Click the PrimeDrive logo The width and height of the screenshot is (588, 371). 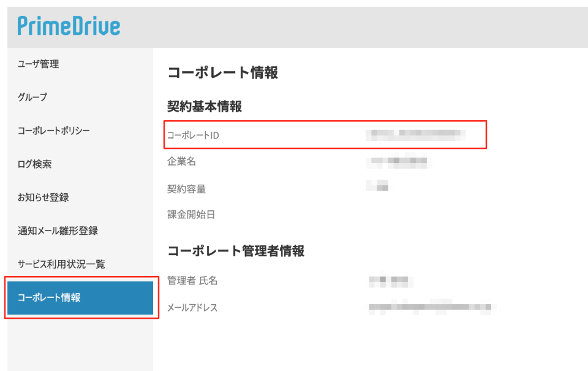[x=69, y=26]
